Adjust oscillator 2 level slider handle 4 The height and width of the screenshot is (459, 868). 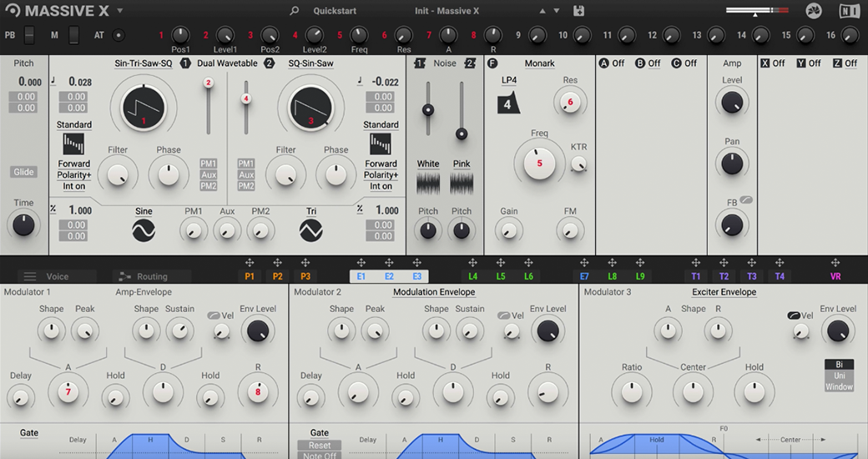tap(245, 98)
